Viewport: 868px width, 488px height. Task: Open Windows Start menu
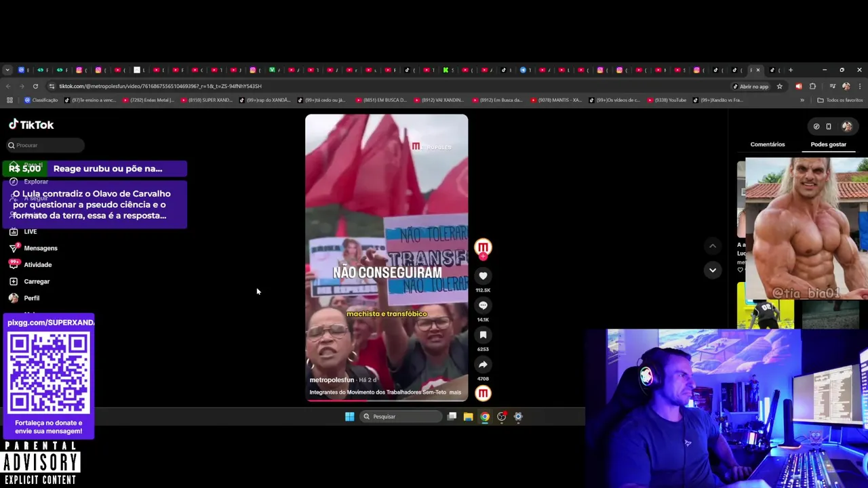(x=349, y=417)
